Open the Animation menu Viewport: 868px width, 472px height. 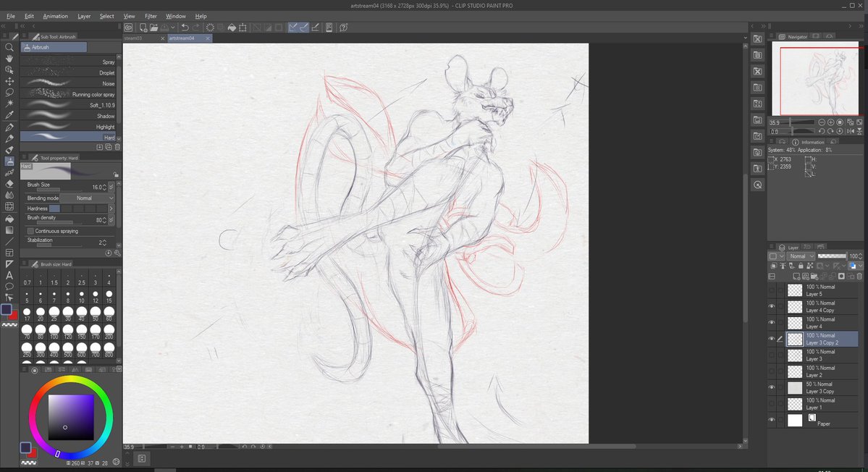pyautogui.click(x=55, y=16)
